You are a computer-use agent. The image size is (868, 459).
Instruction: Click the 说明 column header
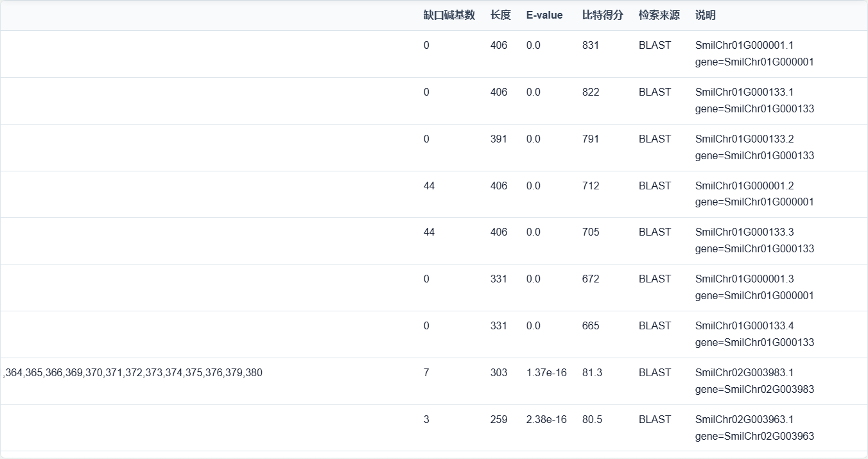pyautogui.click(x=706, y=15)
